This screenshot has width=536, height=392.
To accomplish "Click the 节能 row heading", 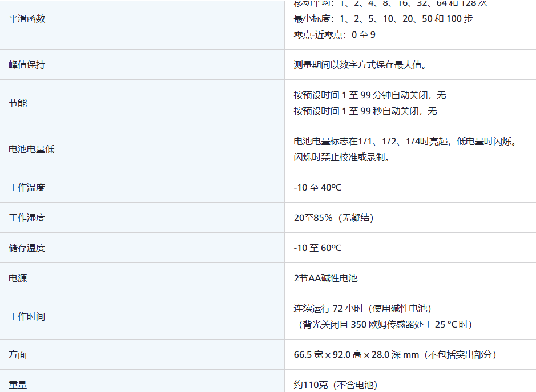I will (18, 103).
